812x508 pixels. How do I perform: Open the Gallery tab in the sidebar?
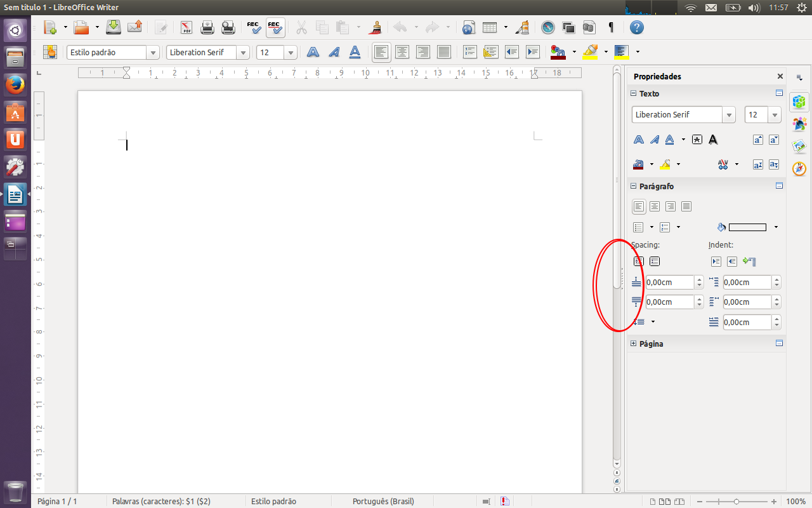click(799, 146)
